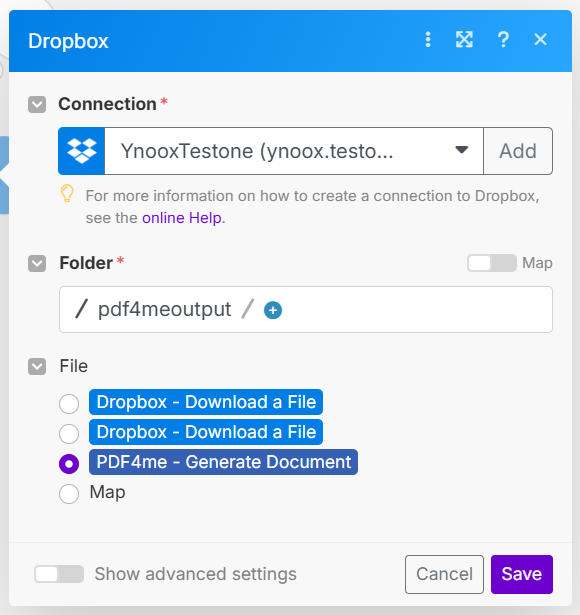Select PDF4me - Generate Document radio option
The image size is (580, 615).
click(x=69, y=464)
